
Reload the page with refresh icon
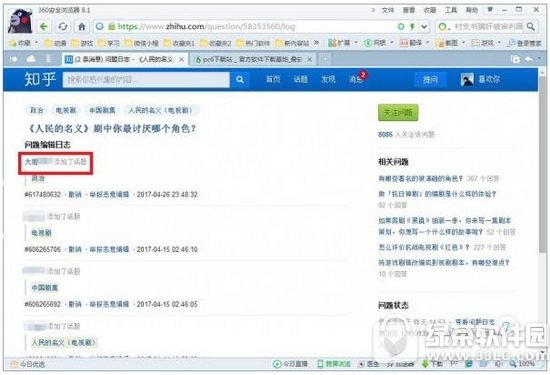(63, 26)
